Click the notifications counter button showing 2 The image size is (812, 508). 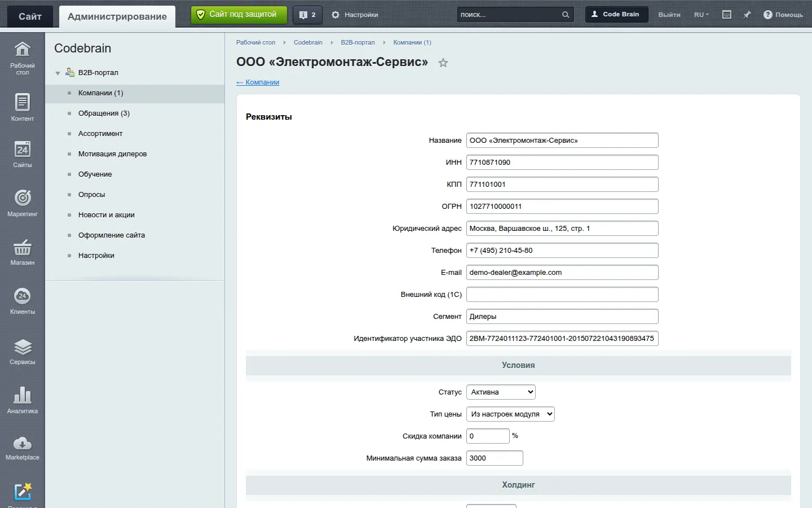point(307,15)
